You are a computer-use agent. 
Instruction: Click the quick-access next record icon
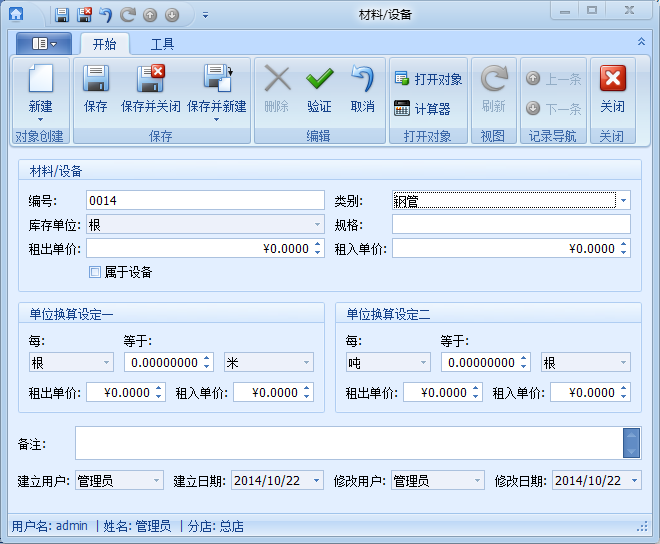172,15
